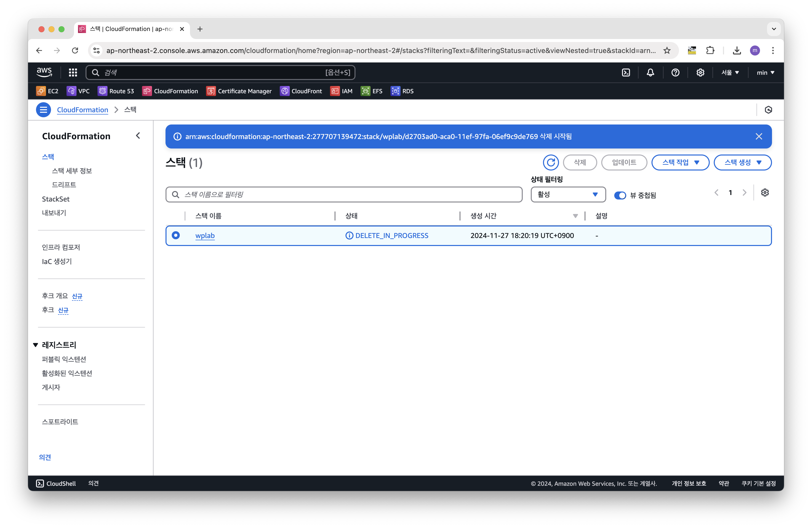Click the refresh stacks button

(x=551, y=162)
